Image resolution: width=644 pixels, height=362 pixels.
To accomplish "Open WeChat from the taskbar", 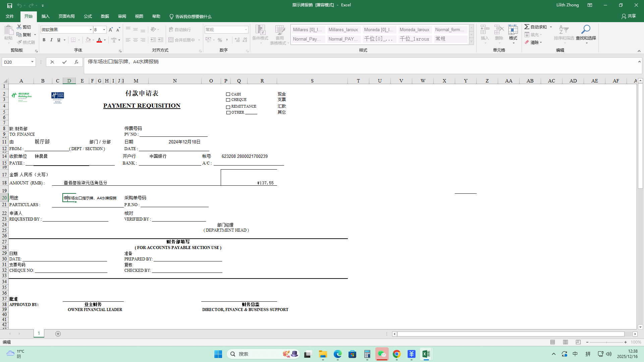I will (382, 354).
